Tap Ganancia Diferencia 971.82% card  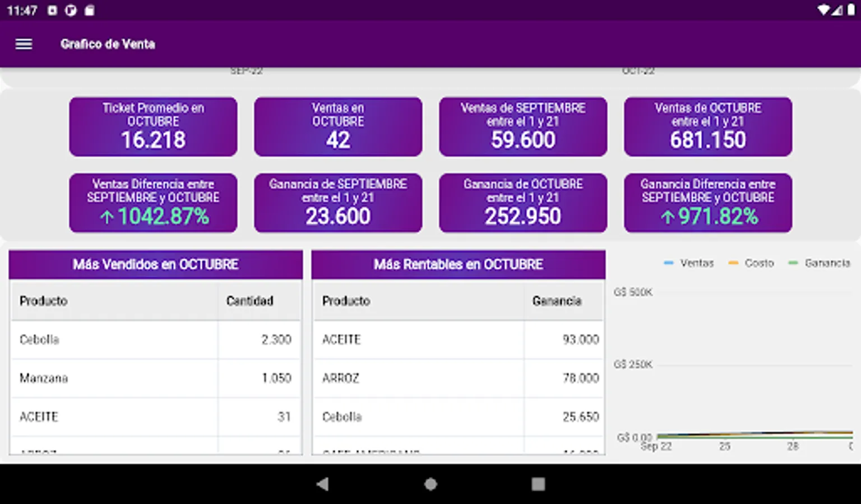click(x=708, y=203)
